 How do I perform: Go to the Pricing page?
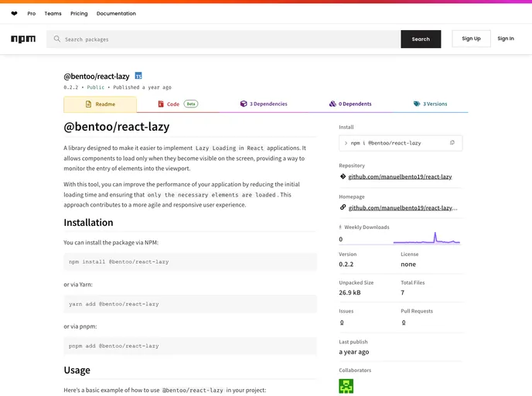(x=79, y=14)
